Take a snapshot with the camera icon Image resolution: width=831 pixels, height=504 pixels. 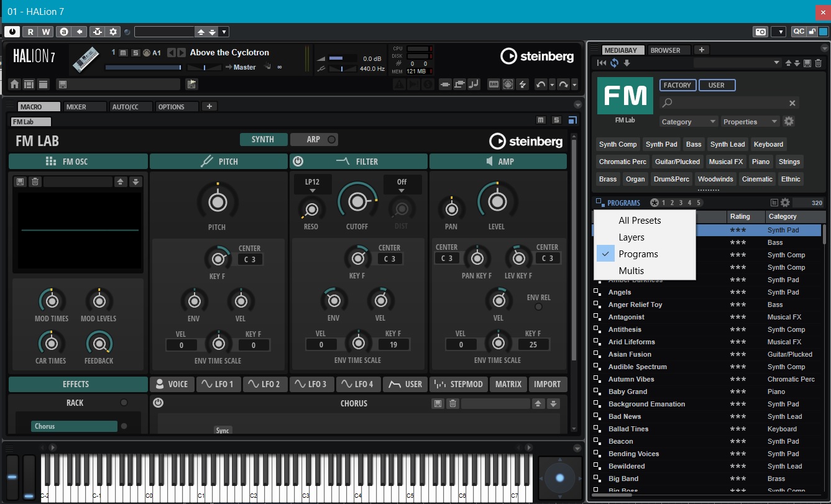point(760,32)
